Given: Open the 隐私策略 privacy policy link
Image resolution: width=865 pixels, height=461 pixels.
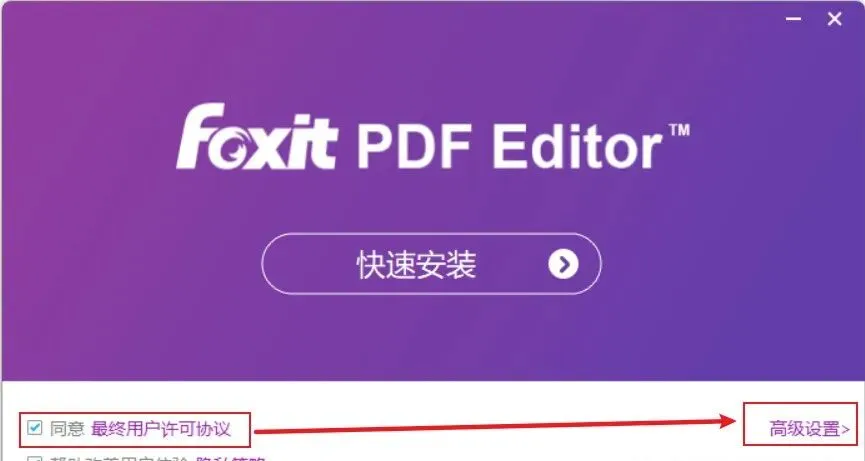Looking at the screenshot, I should [x=231, y=458].
